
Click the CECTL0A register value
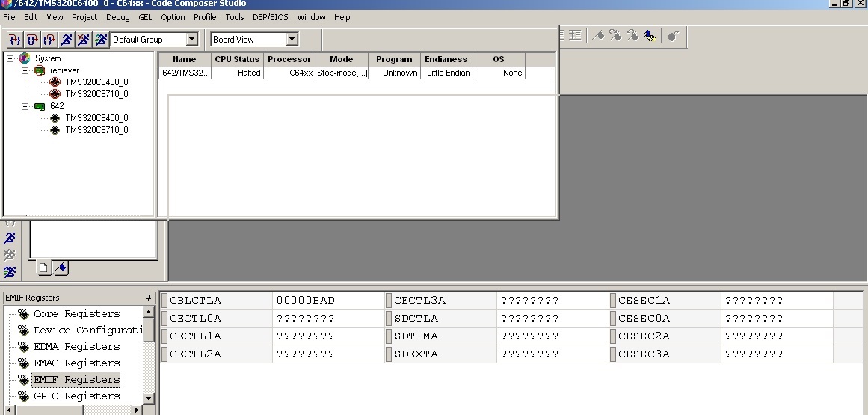[306, 319]
